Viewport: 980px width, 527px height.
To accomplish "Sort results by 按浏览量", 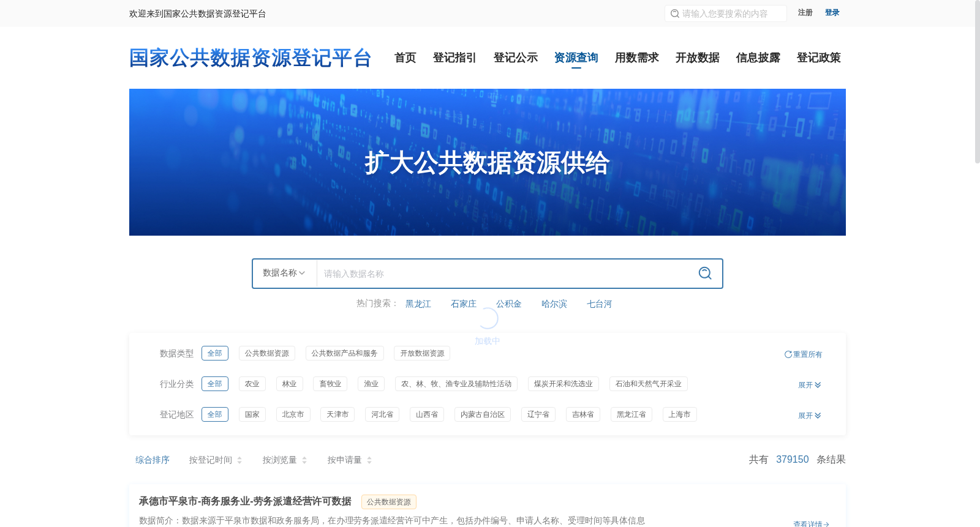I will coord(280,460).
